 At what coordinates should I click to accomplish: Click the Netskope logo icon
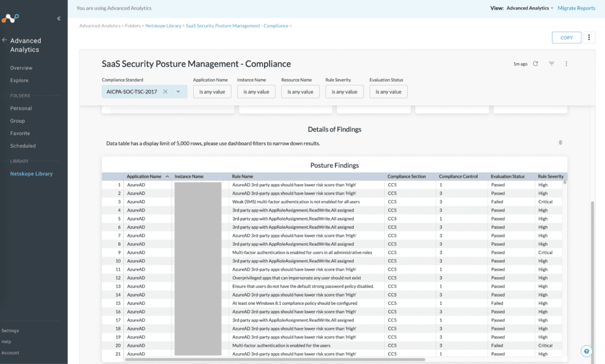(10, 18)
